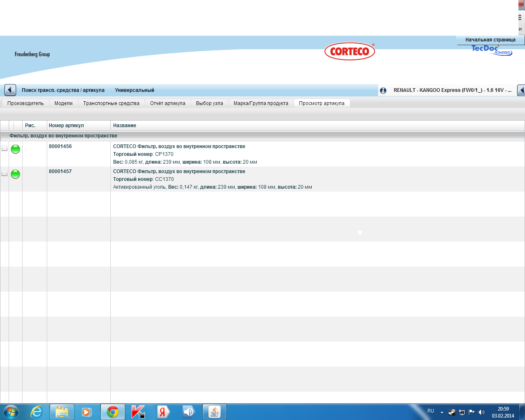
Task: Click the green status indicator for article 80001456
Action: coord(15,149)
